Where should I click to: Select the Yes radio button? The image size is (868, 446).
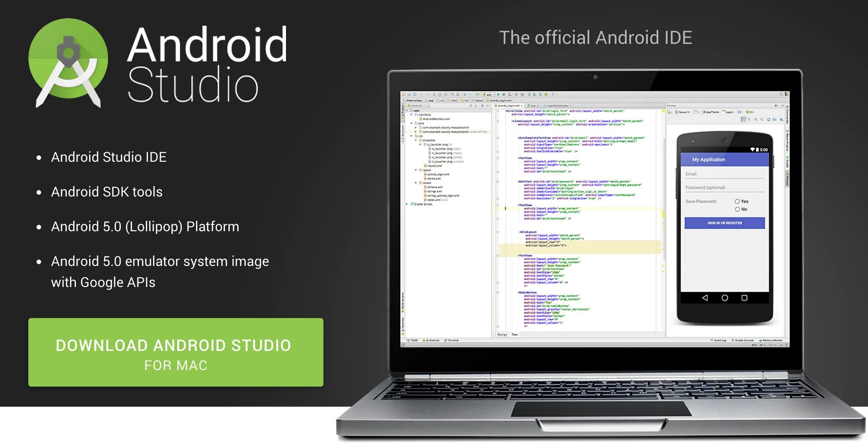pos(737,202)
